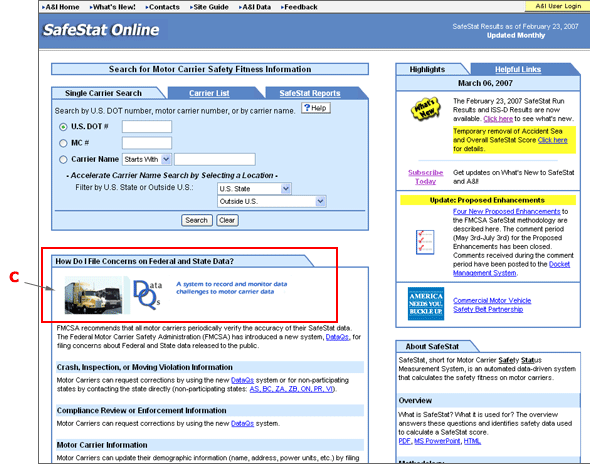The height and width of the screenshot is (464, 590).
Task: Click the DataQs tagline about data challenges
Action: pos(232,288)
